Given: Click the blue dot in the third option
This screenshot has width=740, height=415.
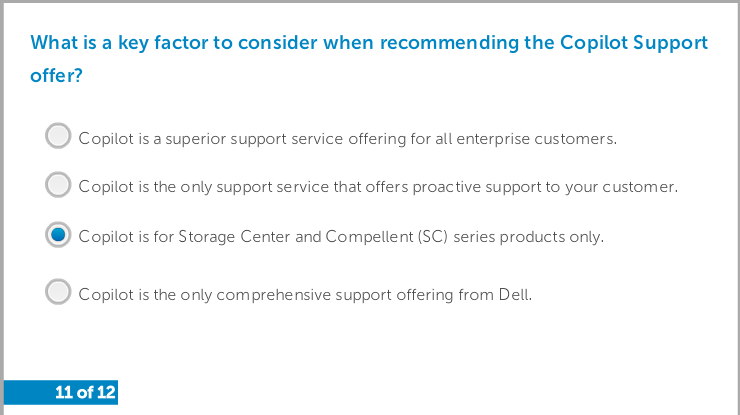Looking at the screenshot, I should coord(58,235).
